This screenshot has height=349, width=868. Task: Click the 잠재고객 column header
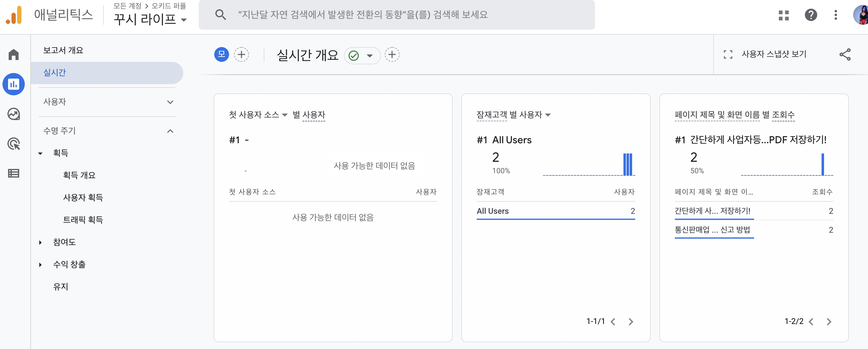point(490,192)
